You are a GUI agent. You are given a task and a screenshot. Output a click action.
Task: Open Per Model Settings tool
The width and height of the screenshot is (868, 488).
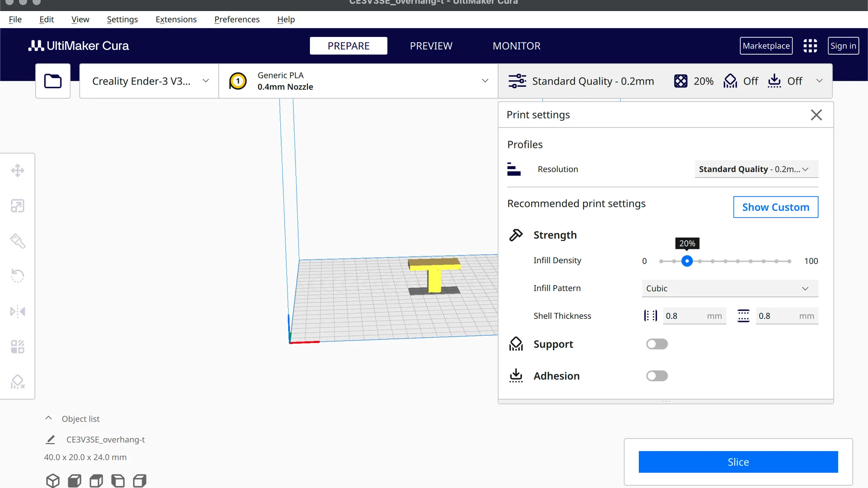tap(18, 347)
